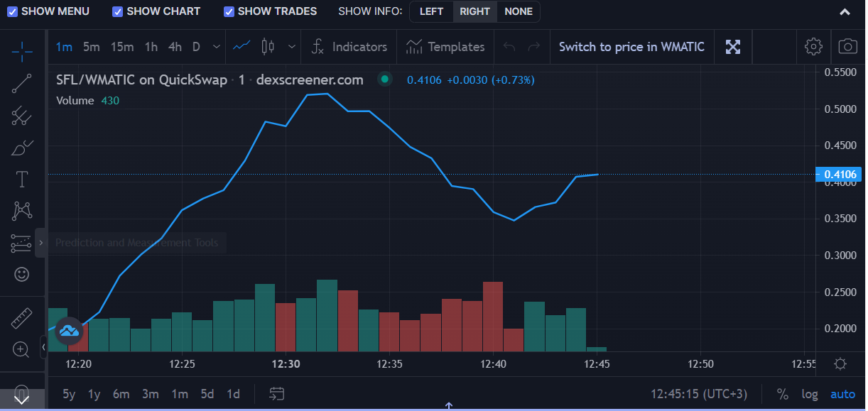The height and width of the screenshot is (411, 868).
Task: Open Prediction and Measurement tools icon
Action: pos(22,243)
